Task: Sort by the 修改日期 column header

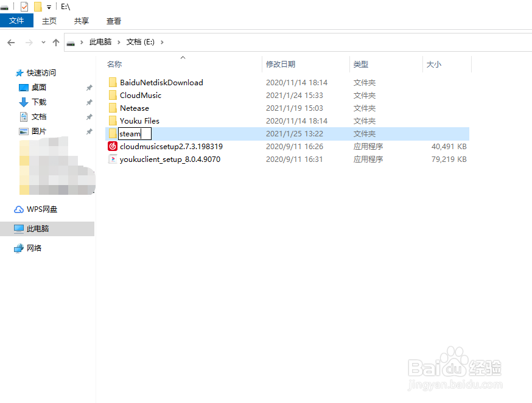Action: pos(280,64)
